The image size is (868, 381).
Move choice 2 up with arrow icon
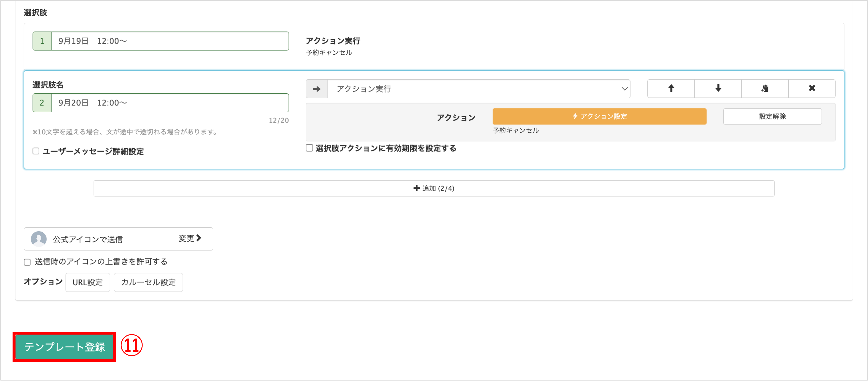tap(671, 88)
